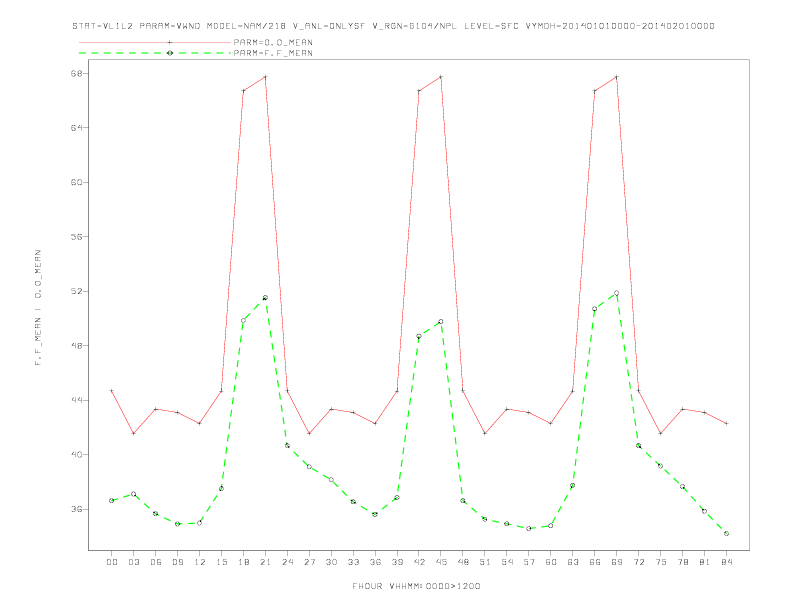The width and height of the screenshot is (792, 612).
Task: Click x-axis tick label 48
Action: tap(463, 562)
